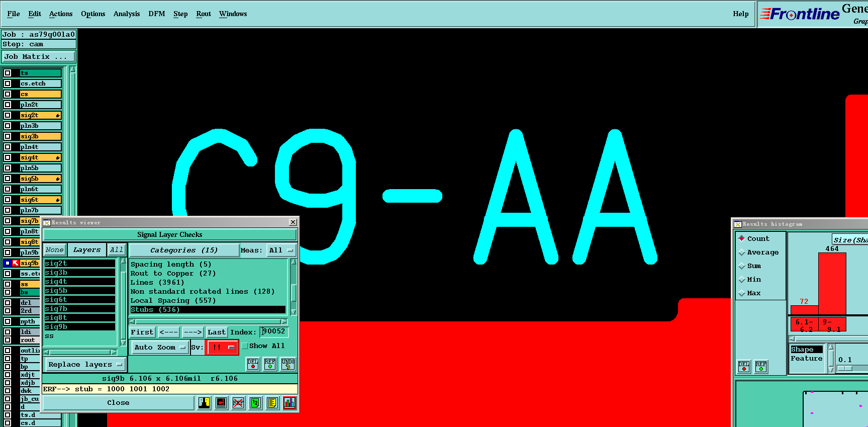Open the Analysis menu
Screen dimensions: 868x427
point(127,14)
